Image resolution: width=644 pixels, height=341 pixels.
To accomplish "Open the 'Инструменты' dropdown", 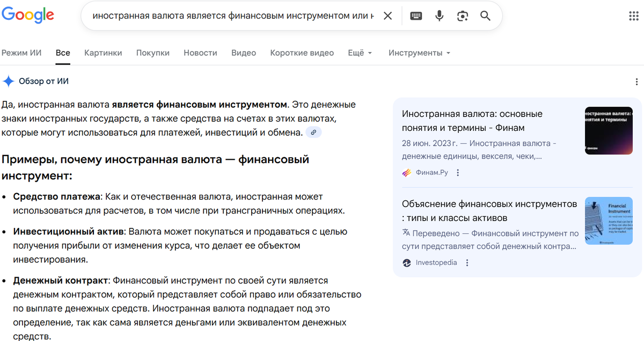I will 418,53.
